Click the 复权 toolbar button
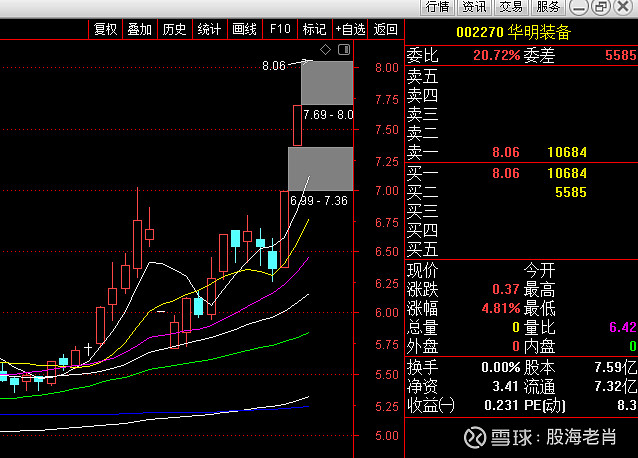This screenshot has width=638, height=458. pos(105,29)
